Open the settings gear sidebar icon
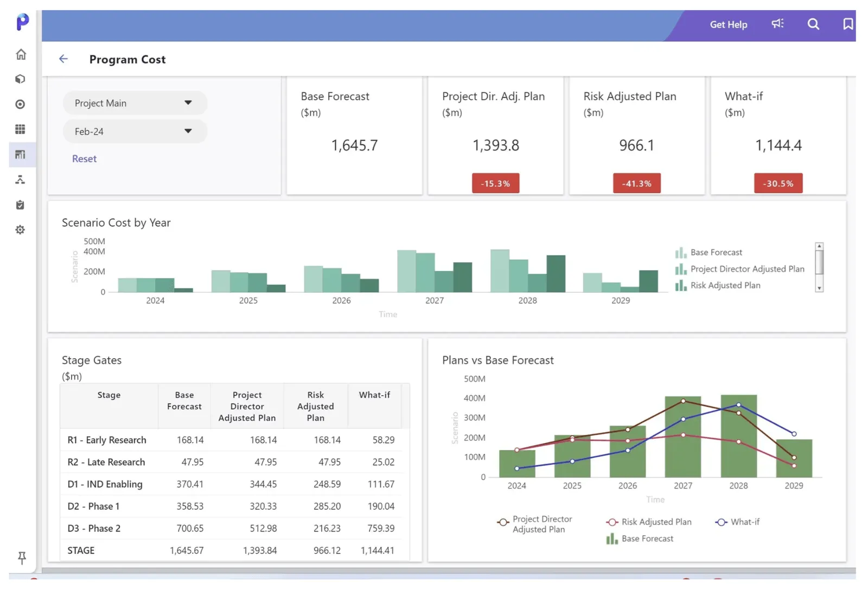 (20, 230)
